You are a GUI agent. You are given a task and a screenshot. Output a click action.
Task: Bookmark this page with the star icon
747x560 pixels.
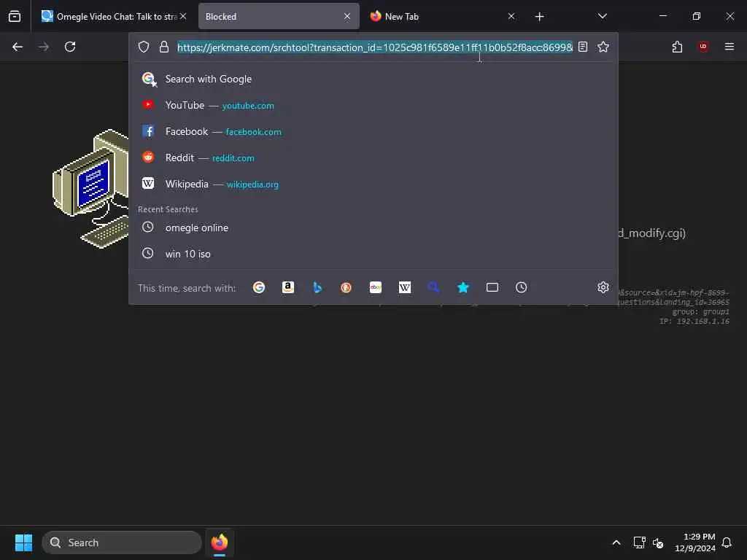(x=603, y=47)
